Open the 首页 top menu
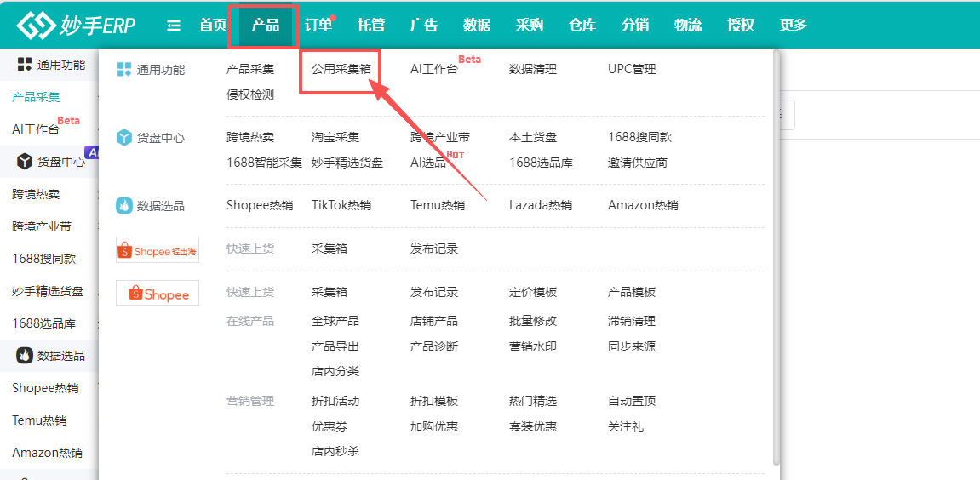 click(213, 25)
